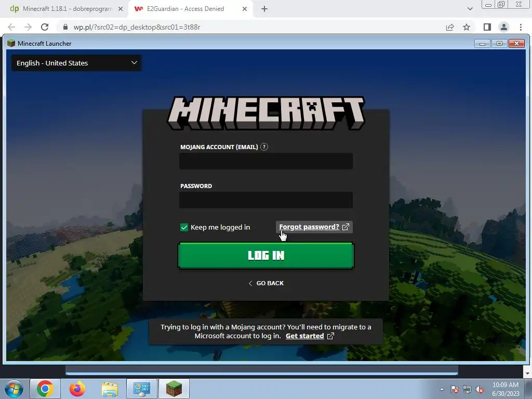Image resolution: width=532 pixels, height=399 pixels.
Task: Open the Action Center flag icon
Action: 454,389
